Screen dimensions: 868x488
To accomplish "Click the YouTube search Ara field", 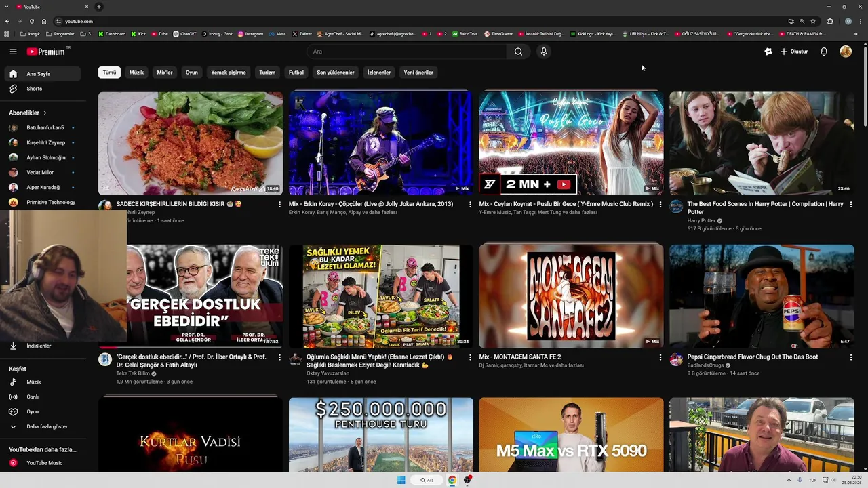I will [x=407, y=52].
